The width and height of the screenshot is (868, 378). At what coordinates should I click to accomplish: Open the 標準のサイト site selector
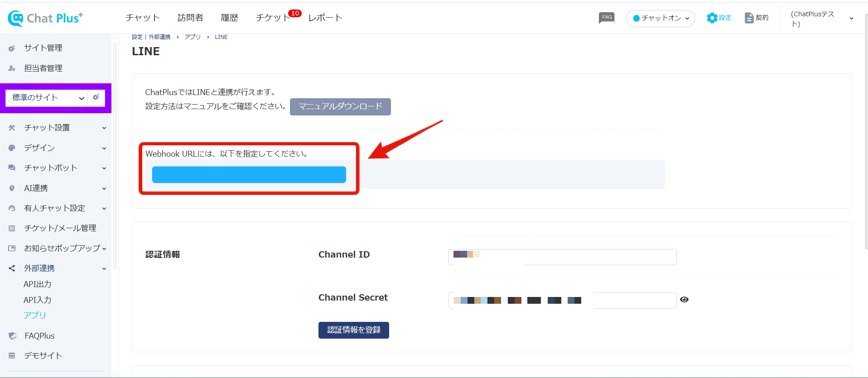point(47,98)
